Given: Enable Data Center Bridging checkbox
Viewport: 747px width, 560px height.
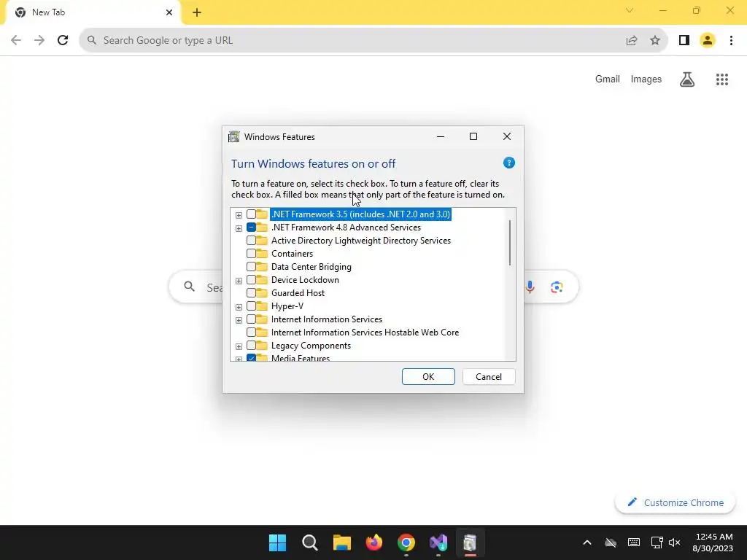Looking at the screenshot, I should point(251,267).
